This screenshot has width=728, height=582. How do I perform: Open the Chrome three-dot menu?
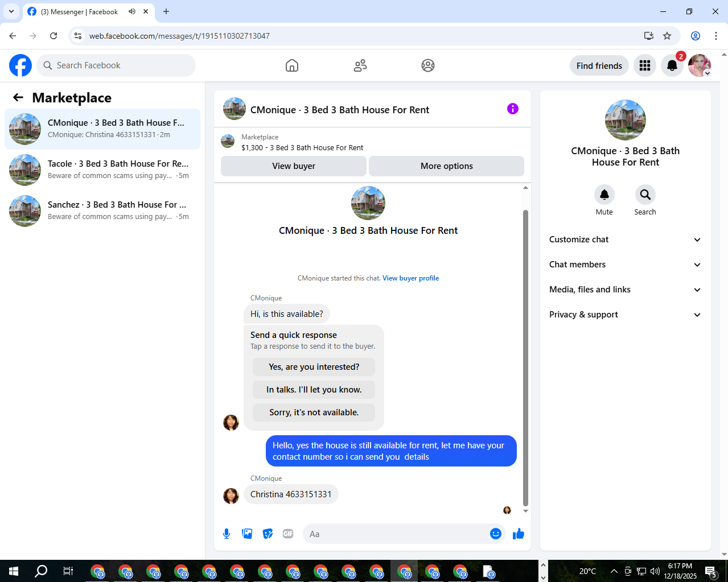coord(716,36)
